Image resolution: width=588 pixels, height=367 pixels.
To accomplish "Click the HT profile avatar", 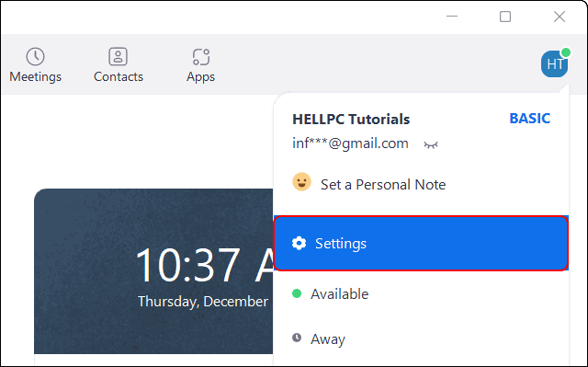I will click(555, 63).
